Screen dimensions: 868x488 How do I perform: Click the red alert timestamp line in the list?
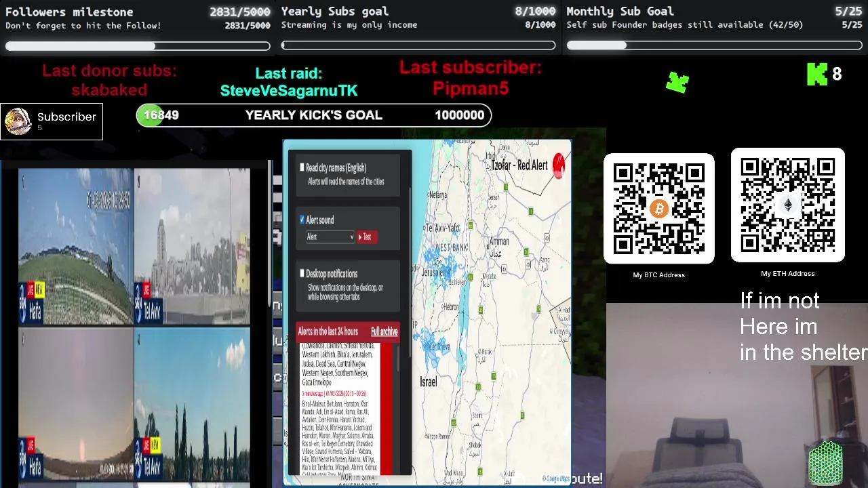(334, 394)
